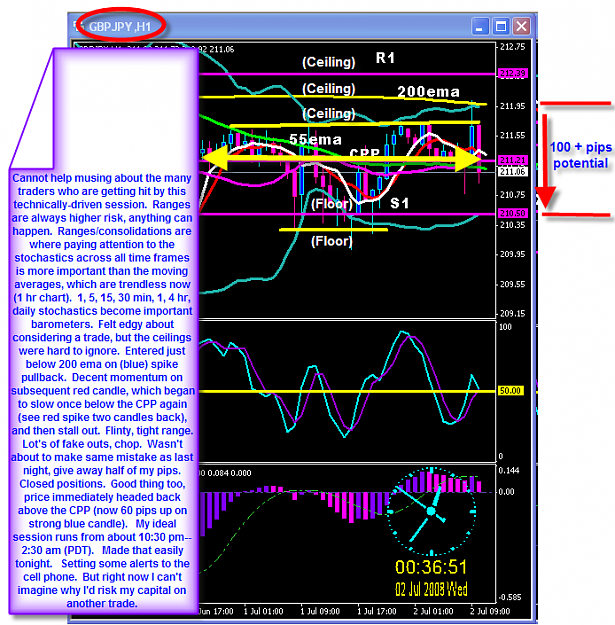This screenshot has width=615, height=625.
Task: Click the 02 Jul 2008 Wed date text
Action: pos(431,589)
